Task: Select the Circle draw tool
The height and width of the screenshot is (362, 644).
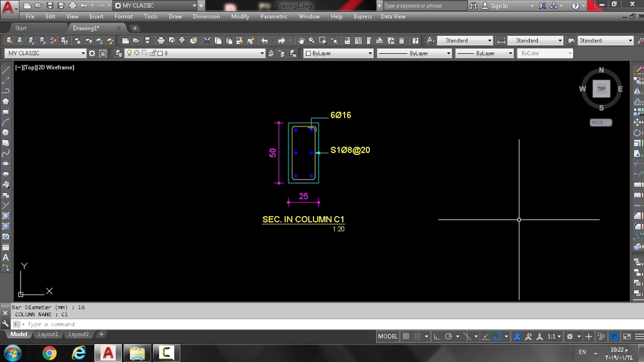Action: 6,132
